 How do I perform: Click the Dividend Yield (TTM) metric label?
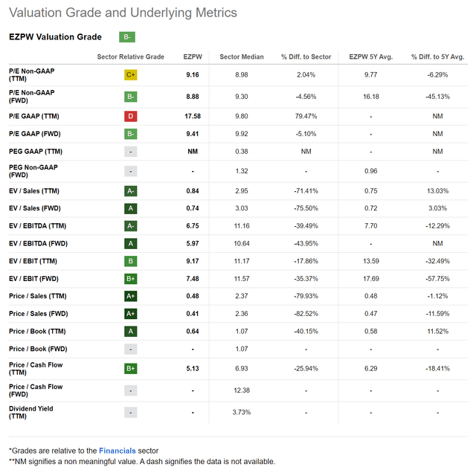click(x=31, y=412)
